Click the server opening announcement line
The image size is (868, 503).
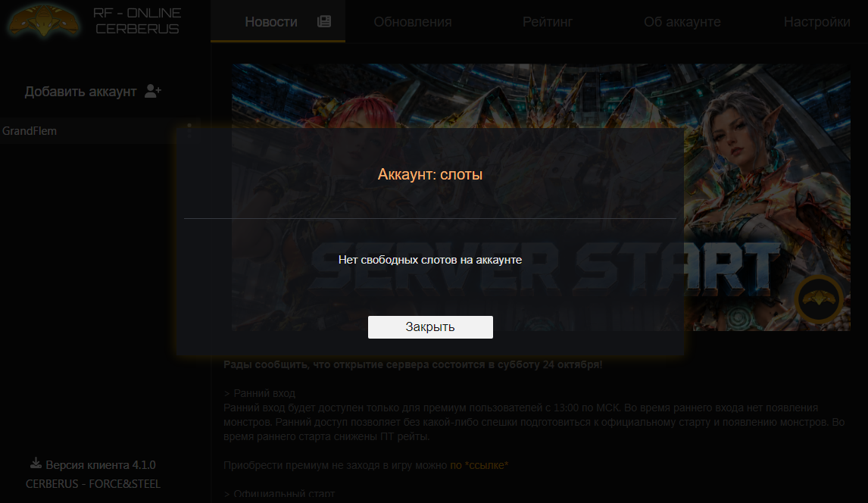pos(412,364)
